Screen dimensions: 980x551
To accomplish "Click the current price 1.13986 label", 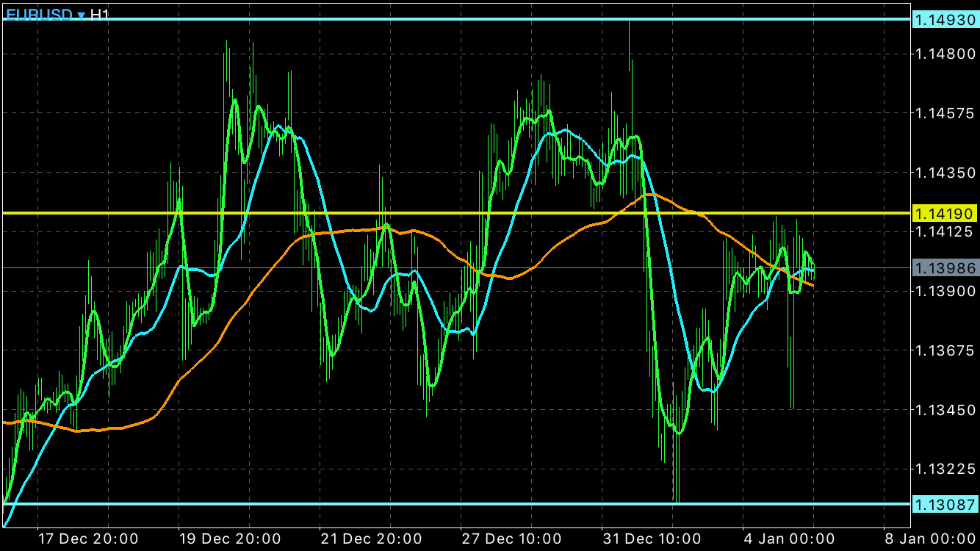I will coord(945,268).
